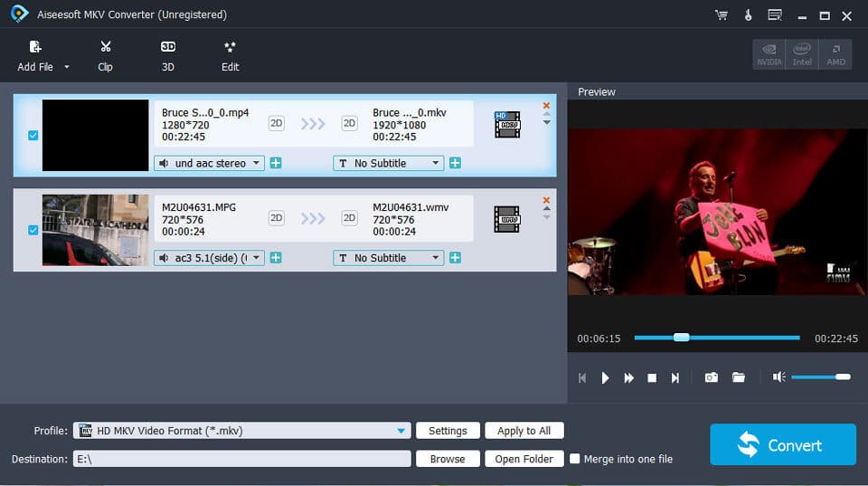Skip to next track in preview
The width and height of the screenshot is (868, 486).
(675, 378)
